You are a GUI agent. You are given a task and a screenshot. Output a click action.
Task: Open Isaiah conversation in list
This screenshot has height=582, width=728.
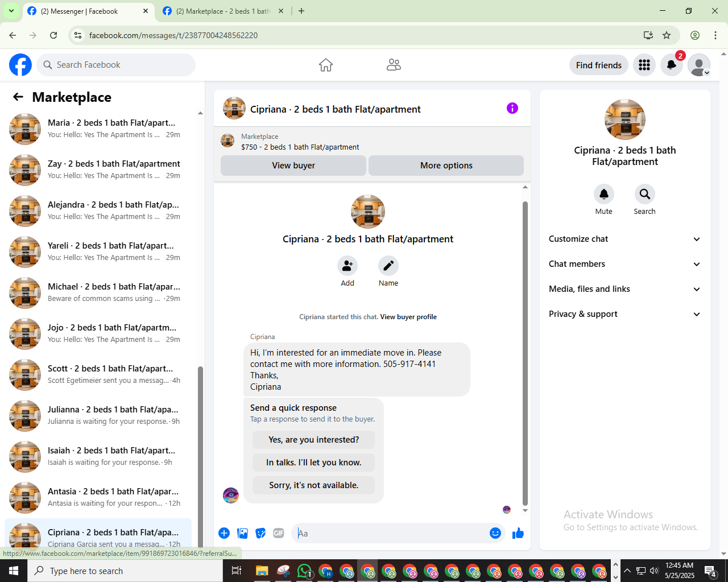point(98,457)
